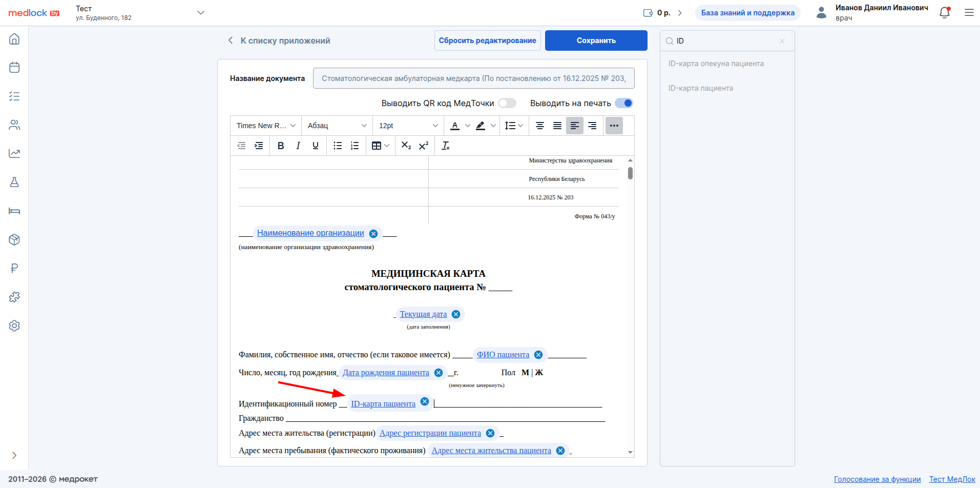Click the Reset editing button
980x488 pixels.
(487, 40)
